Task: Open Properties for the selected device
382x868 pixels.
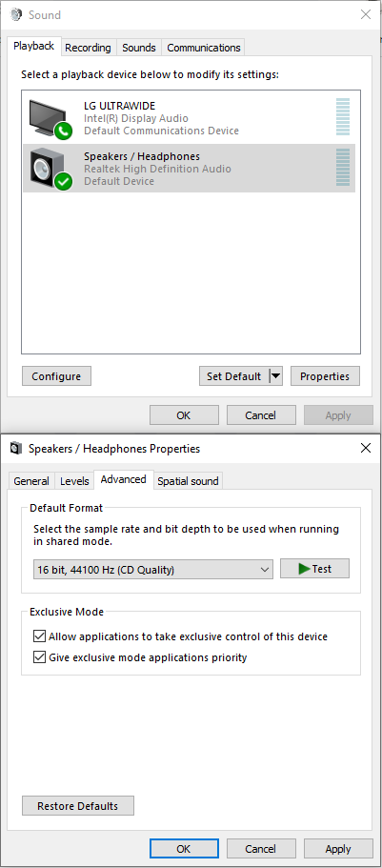Action: pyautogui.click(x=325, y=376)
